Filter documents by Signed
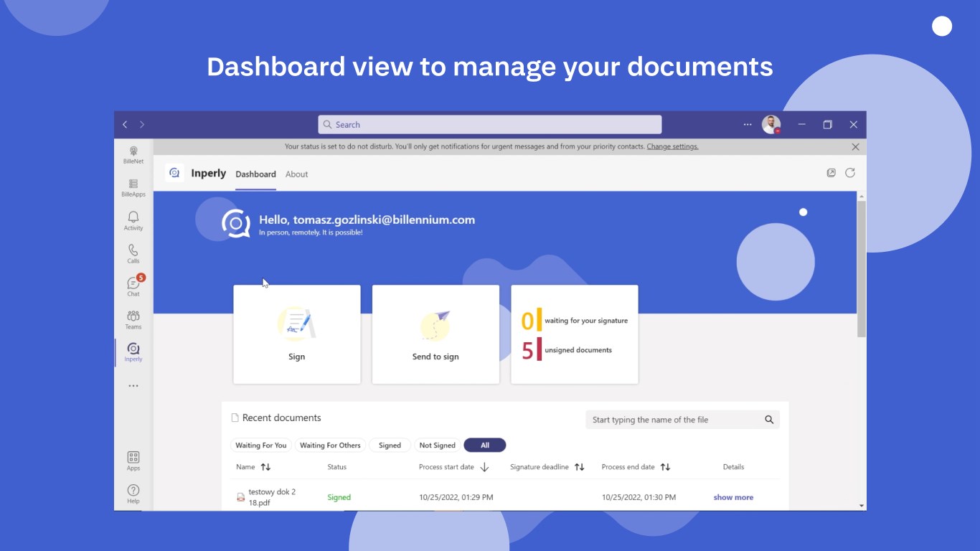980x551 pixels. 390,446
